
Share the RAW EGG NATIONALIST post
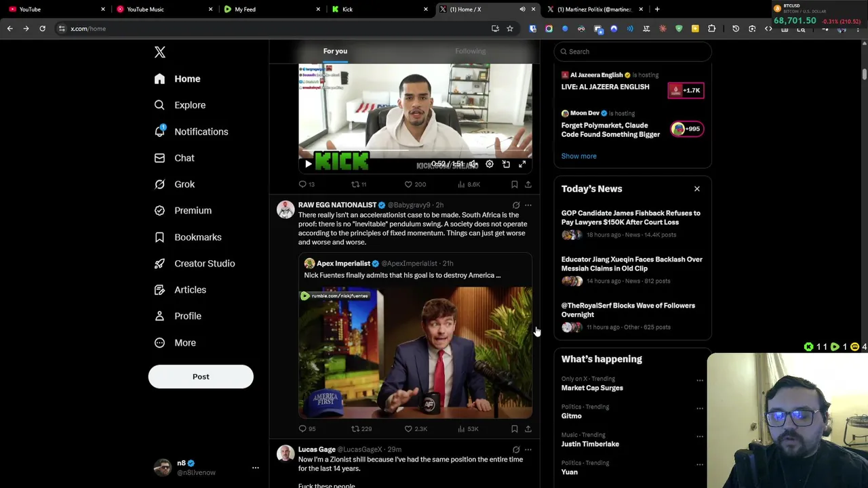click(528, 429)
